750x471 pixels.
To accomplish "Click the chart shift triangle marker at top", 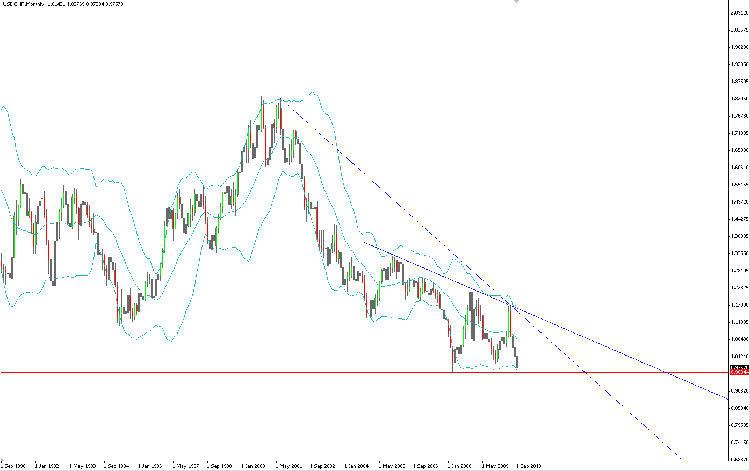I will (517, 1).
